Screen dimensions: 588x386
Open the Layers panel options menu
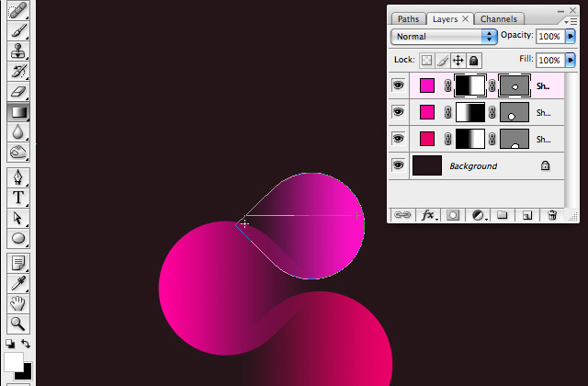tap(571, 22)
